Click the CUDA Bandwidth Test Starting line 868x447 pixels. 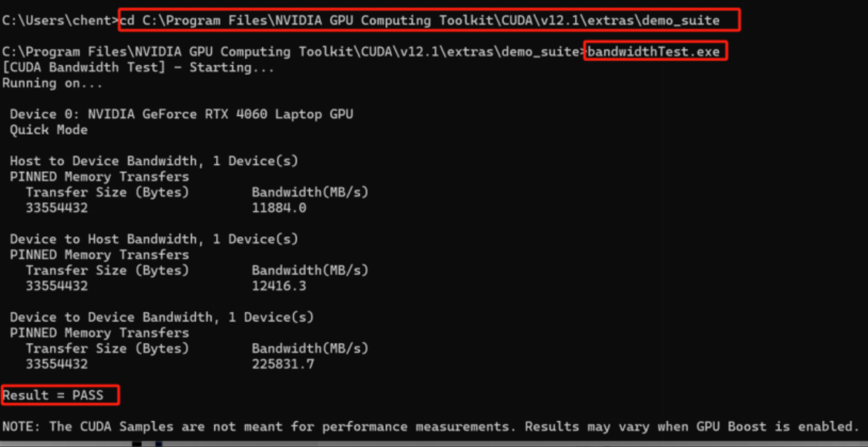coord(138,67)
